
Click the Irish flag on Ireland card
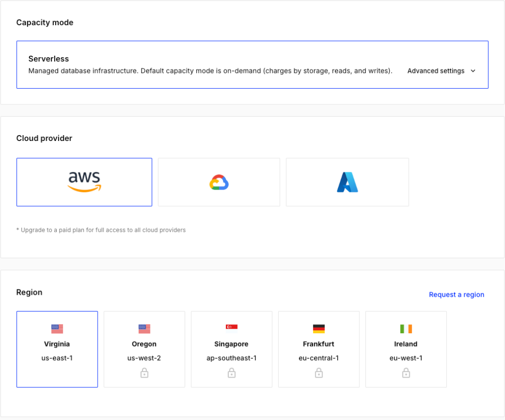tap(406, 329)
